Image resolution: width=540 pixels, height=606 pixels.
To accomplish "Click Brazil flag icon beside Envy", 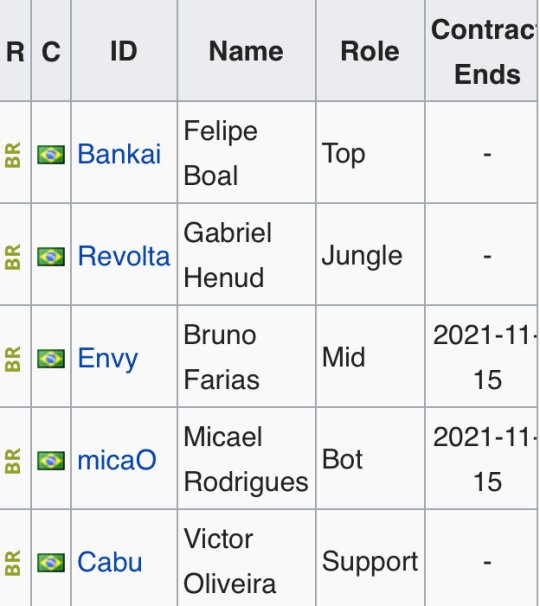I will [x=51, y=359].
